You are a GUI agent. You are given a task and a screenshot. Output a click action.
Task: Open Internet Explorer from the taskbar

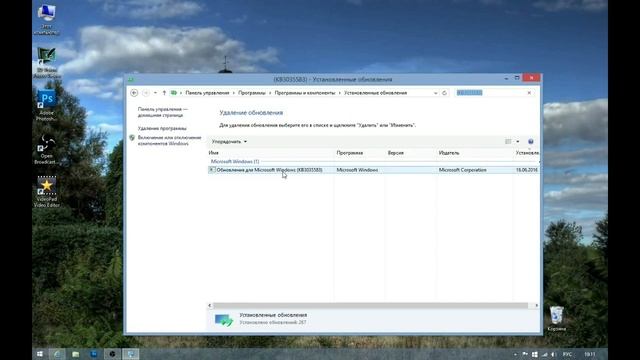pos(57,354)
